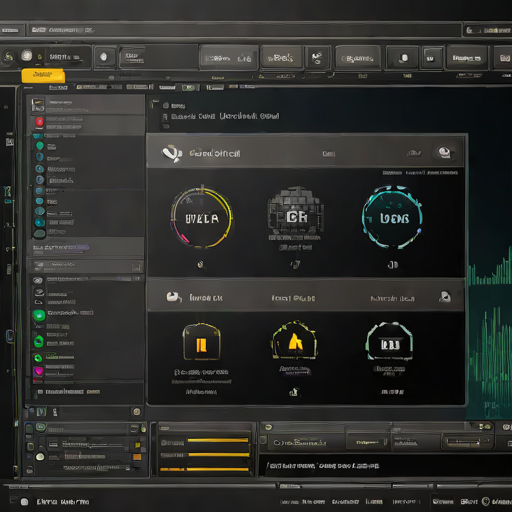Viewport: 512px width, 512px height.
Task: Click the topmost yellow level bar
Action: click(218, 440)
